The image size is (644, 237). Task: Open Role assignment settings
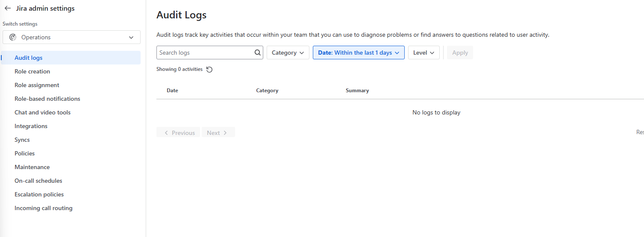point(37,85)
